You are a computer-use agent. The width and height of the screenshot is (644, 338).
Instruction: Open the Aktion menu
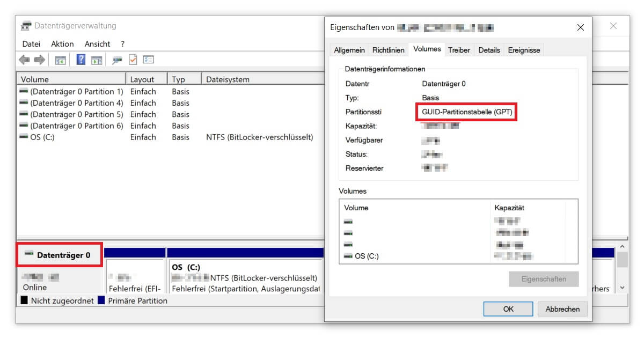point(62,43)
